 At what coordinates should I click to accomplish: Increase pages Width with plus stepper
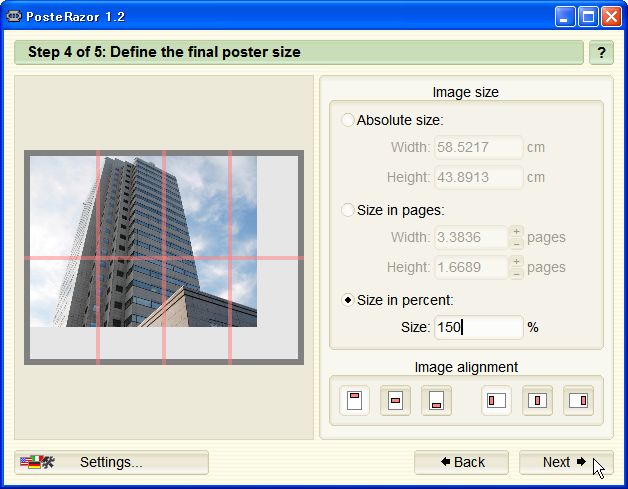[516, 231]
